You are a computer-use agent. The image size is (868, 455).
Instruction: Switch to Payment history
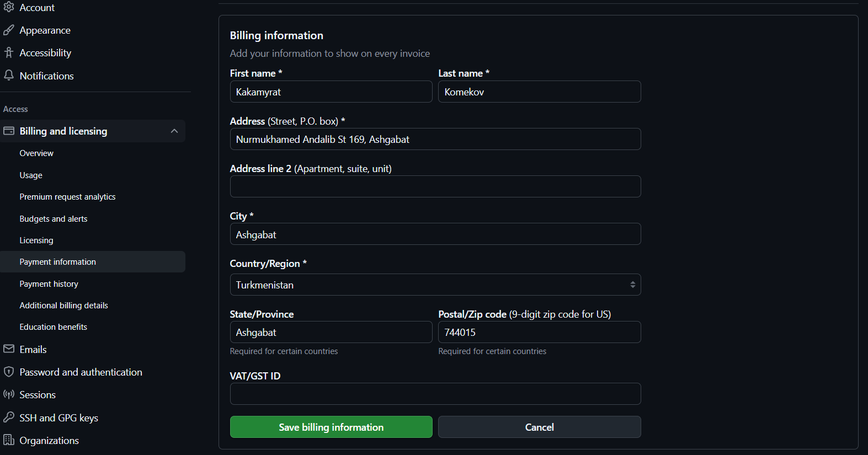pos(49,283)
